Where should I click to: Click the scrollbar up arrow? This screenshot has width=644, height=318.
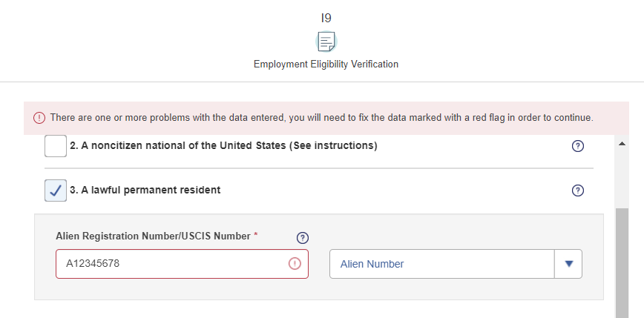(622, 144)
